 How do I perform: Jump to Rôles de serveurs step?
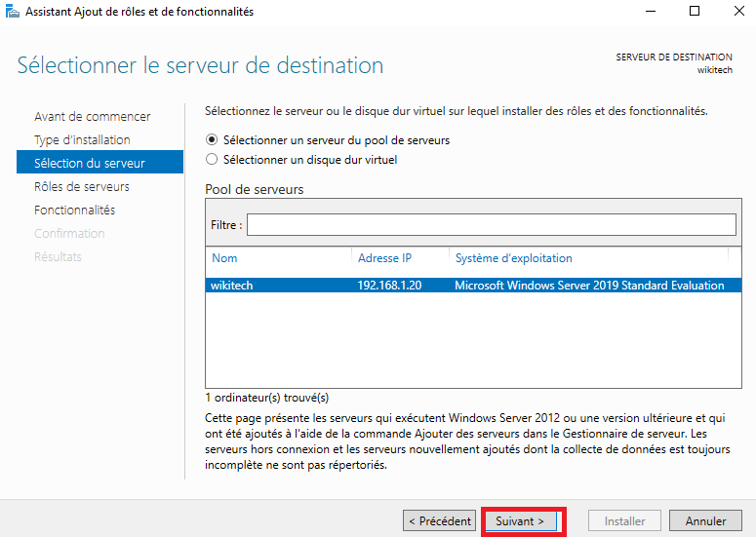point(82,187)
